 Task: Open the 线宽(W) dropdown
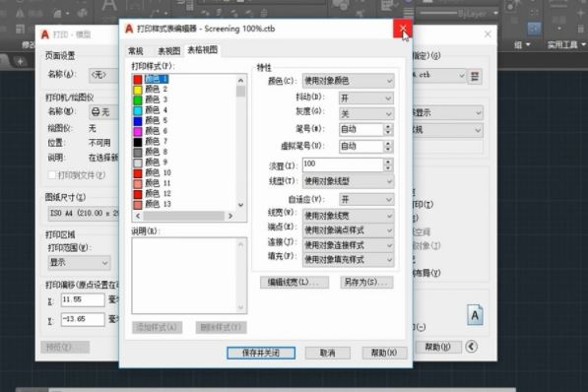tap(348, 216)
